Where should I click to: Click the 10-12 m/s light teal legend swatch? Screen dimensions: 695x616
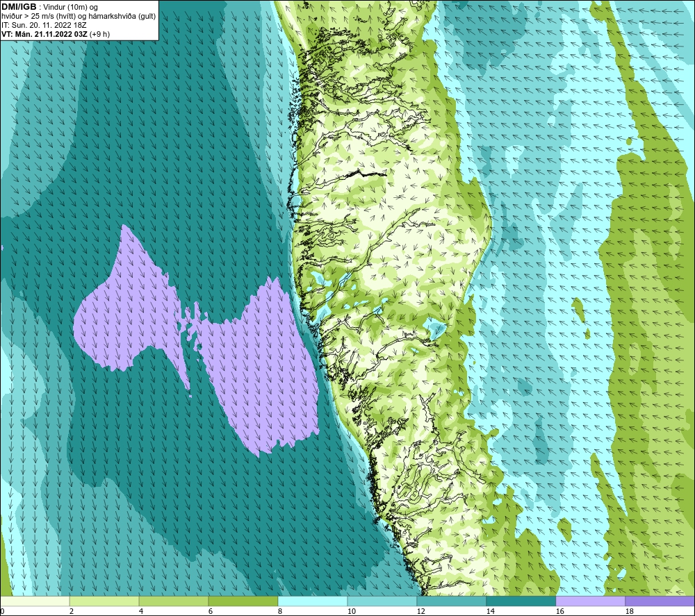tap(382, 601)
